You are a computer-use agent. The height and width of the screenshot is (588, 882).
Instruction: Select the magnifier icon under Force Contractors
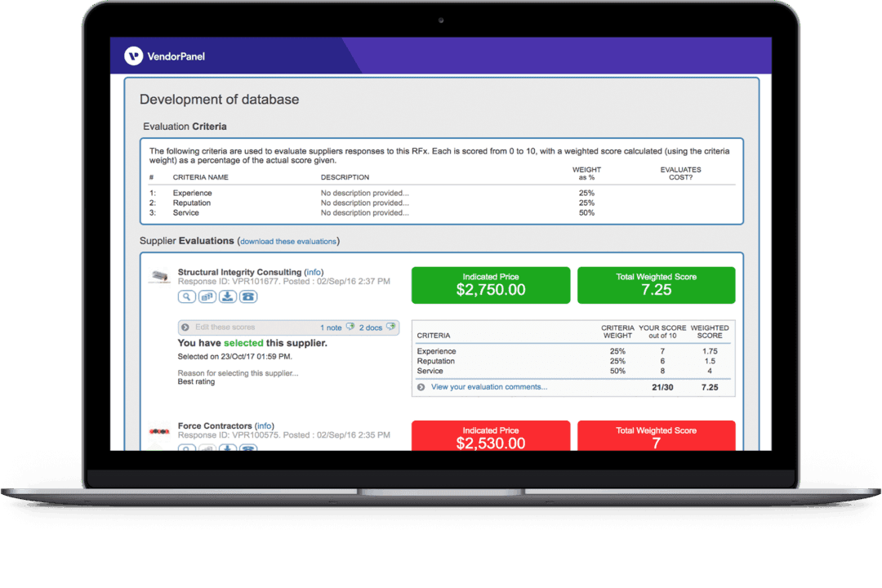coord(186,448)
